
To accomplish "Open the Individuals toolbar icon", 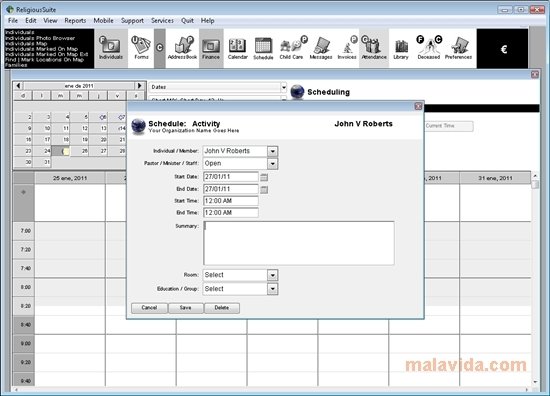I will (110, 48).
